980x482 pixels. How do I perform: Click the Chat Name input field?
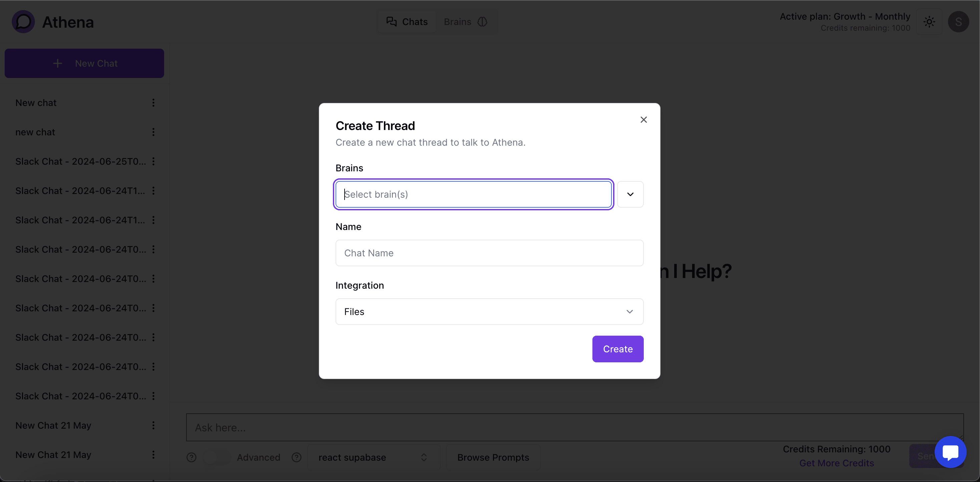click(x=489, y=253)
